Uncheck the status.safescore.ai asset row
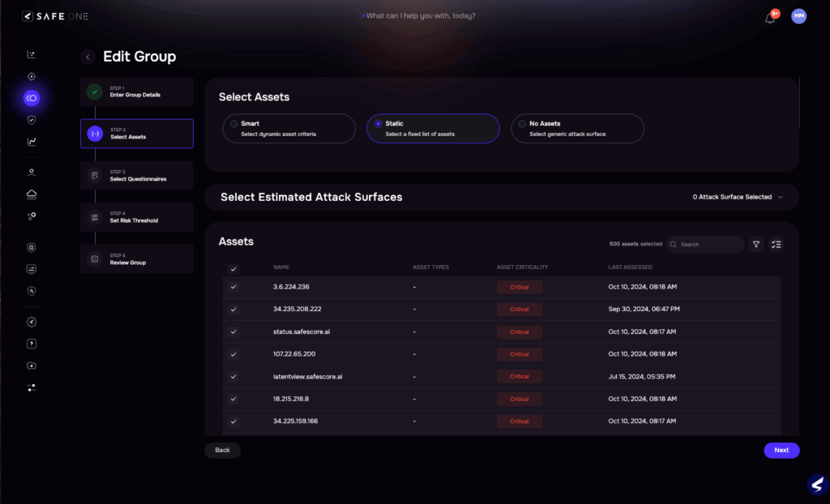The height and width of the screenshot is (504, 830). [233, 332]
